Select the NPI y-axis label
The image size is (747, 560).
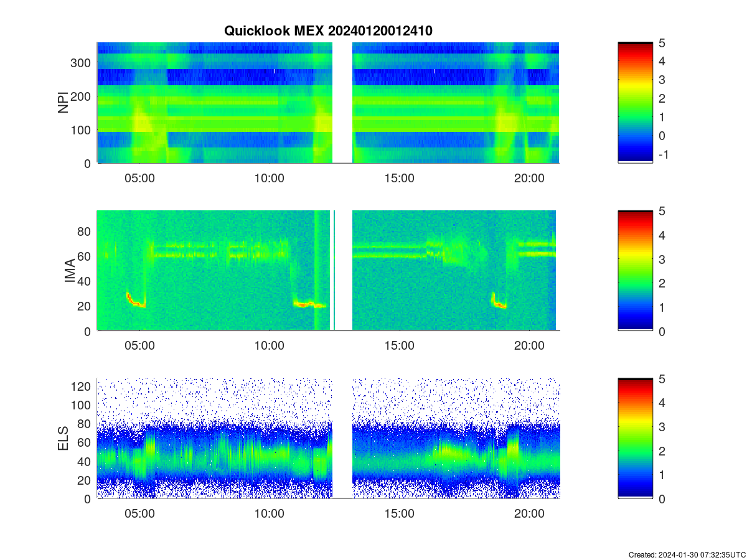[x=63, y=103]
